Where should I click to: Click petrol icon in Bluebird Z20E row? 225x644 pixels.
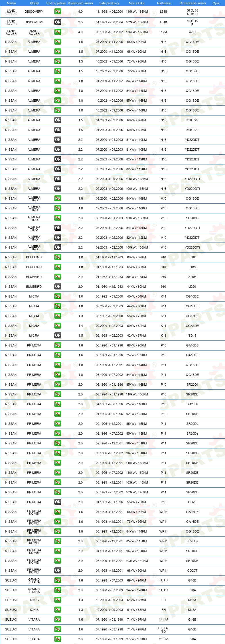58,277
